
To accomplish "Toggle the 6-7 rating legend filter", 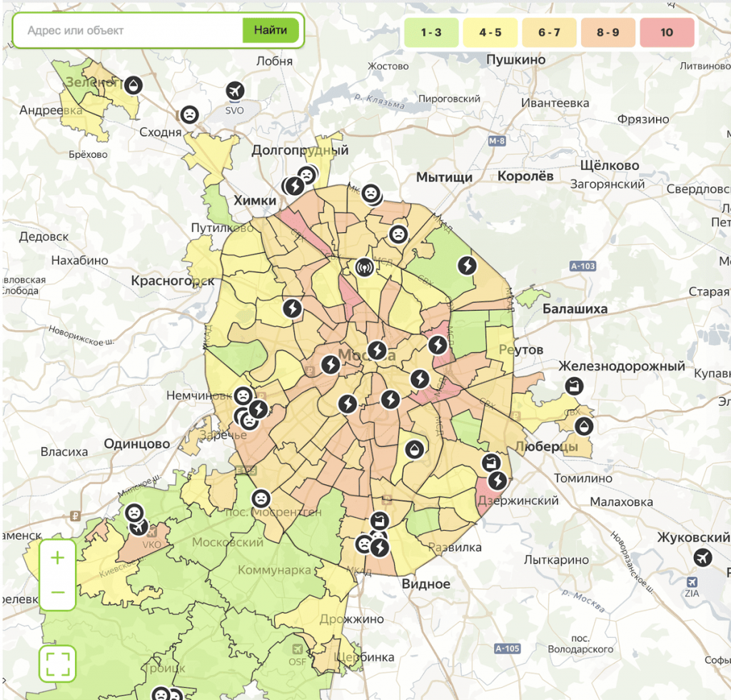I will click(549, 32).
